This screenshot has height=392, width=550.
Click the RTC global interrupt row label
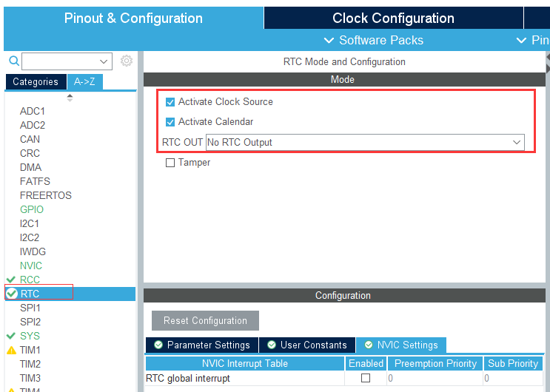188,379
